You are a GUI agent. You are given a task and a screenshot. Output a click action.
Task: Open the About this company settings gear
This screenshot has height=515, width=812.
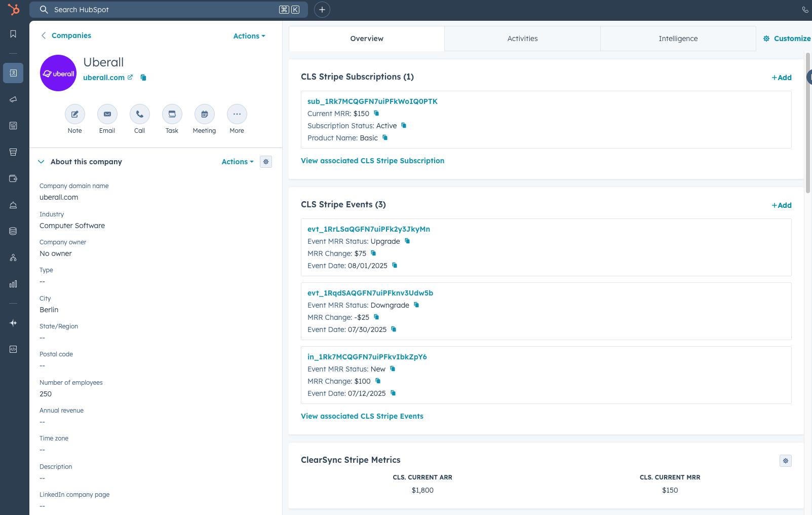point(266,162)
